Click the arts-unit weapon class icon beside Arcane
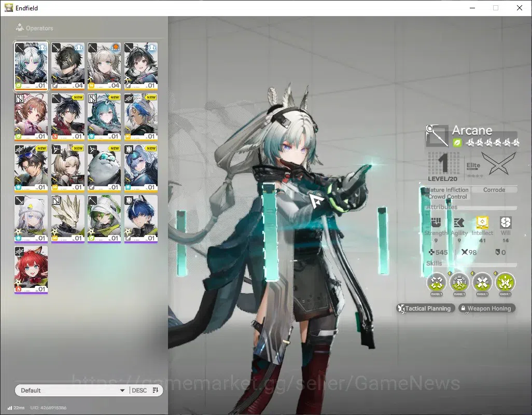The width and height of the screenshot is (532, 415). pyautogui.click(x=437, y=136)
